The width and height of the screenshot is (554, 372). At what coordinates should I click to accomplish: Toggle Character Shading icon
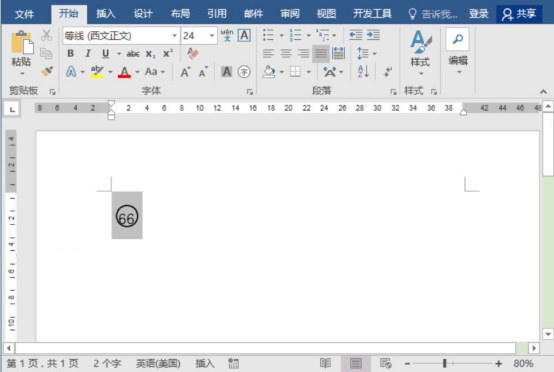click(226, 72)
